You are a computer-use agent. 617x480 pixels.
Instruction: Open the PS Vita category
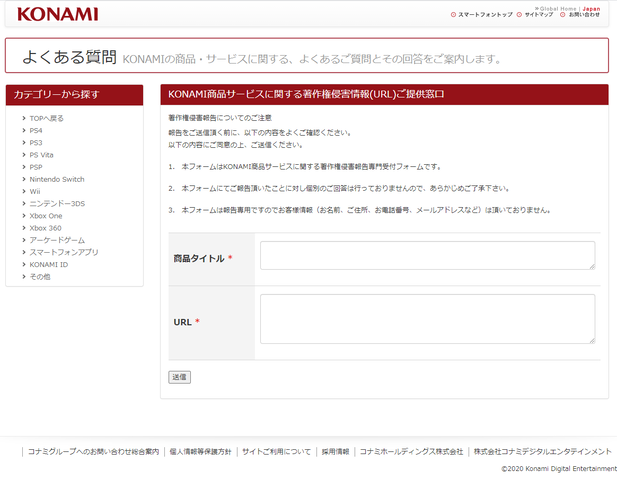[x=41, y=155]
